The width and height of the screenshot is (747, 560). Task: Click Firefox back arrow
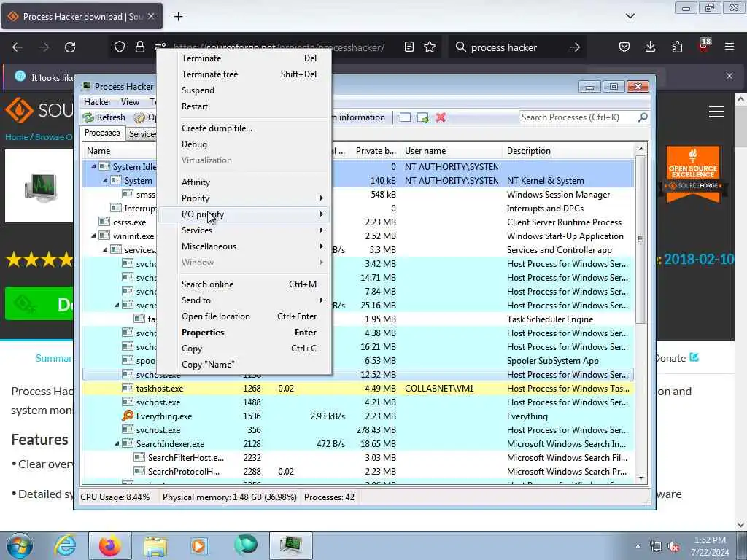(18, 47)
